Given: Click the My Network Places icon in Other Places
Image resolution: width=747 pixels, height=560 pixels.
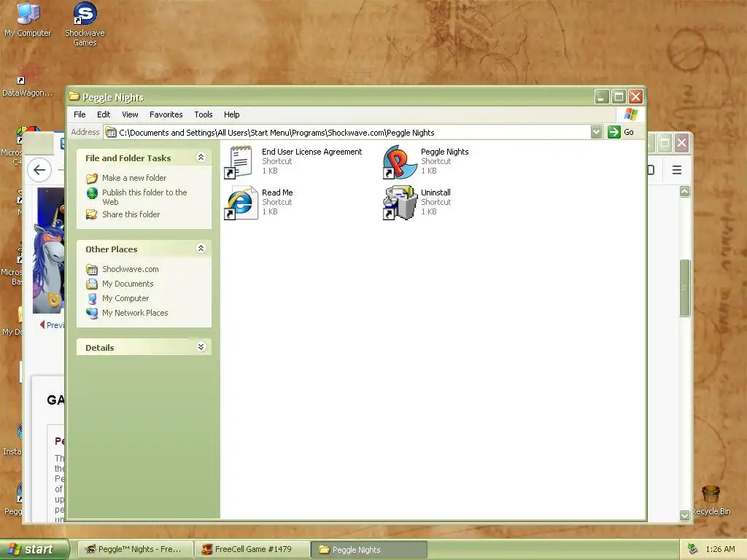Looking at the screenshot, I should pyautogui.click(x=92, y=314).
